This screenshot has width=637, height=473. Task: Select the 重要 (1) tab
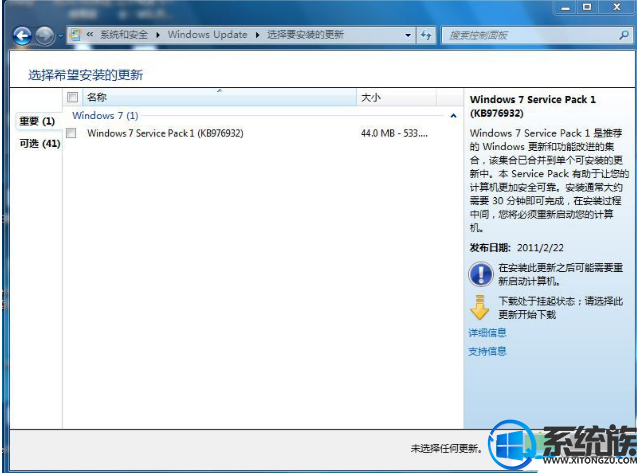pyautogui.click(x=37, y=121)
